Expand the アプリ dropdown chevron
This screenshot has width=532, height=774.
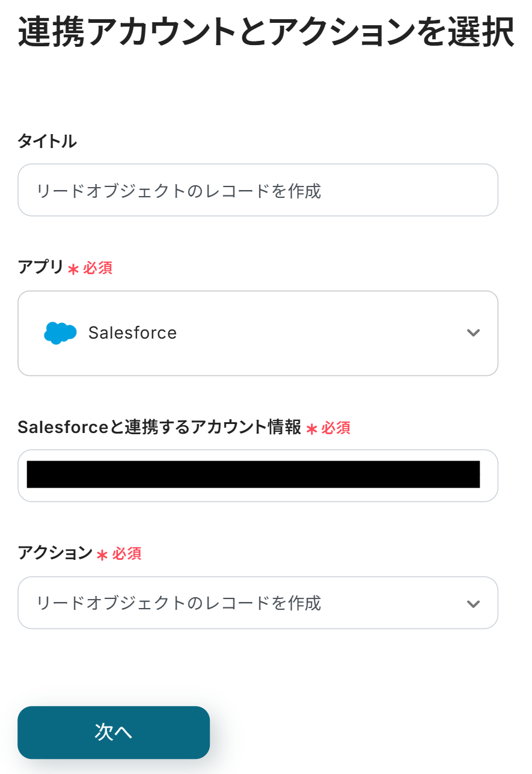tap(473, 333)
